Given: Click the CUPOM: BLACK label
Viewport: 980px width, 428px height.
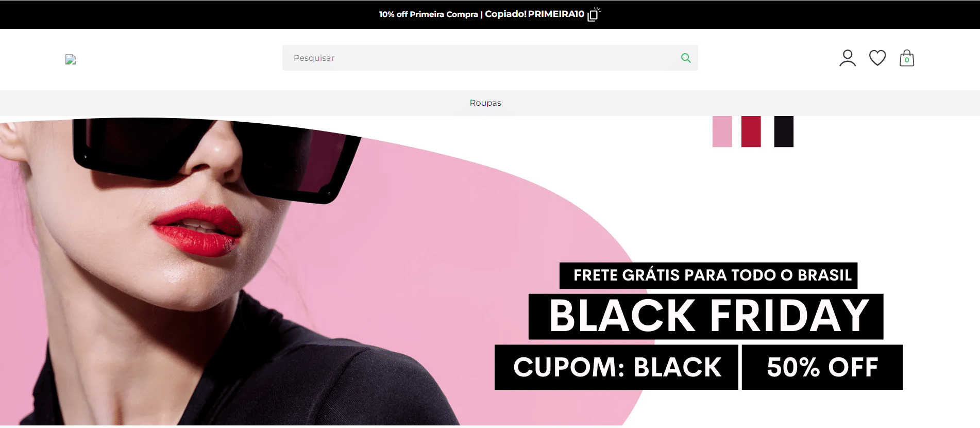Looking at the screenshot, I should pyautogui.click(x=616, y=367).
